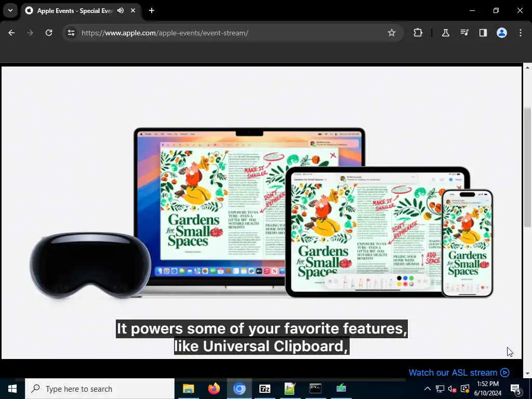
Task: Mute the tab via the speaker icon
Action: [121, 10]
